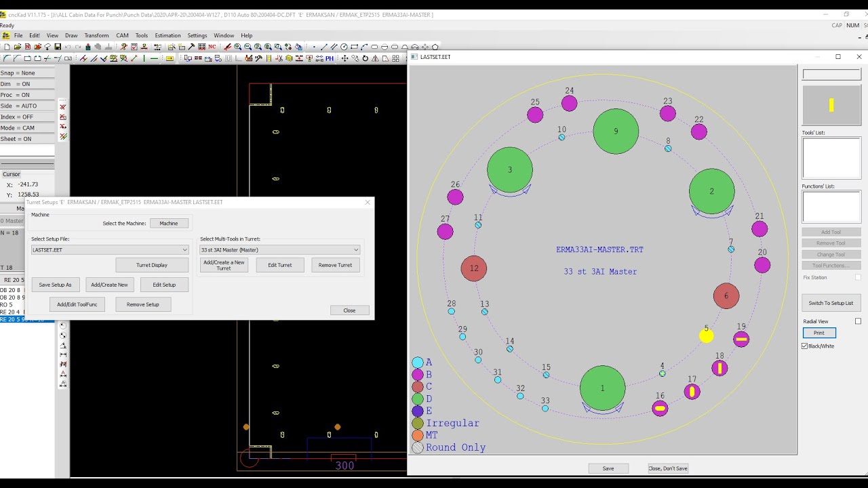
Task: Click the New file toolbar icon
Action: coord(7,47)
